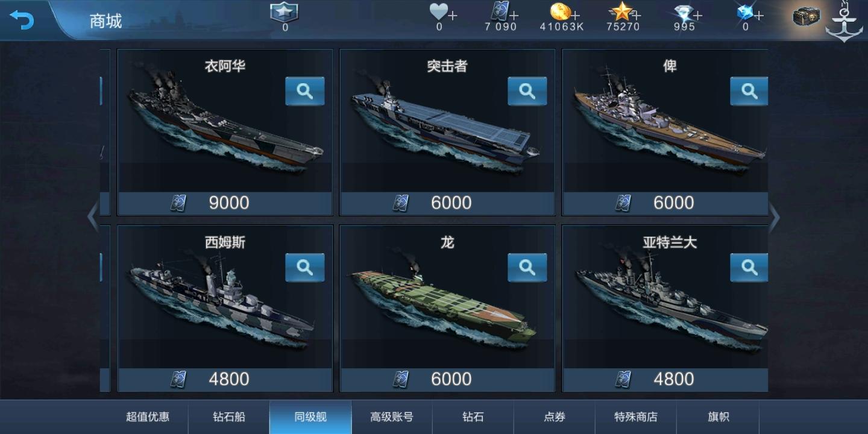View 西姆斯 details via magnifier icon
The image size is (868, 434).
(x=304, y=267)
